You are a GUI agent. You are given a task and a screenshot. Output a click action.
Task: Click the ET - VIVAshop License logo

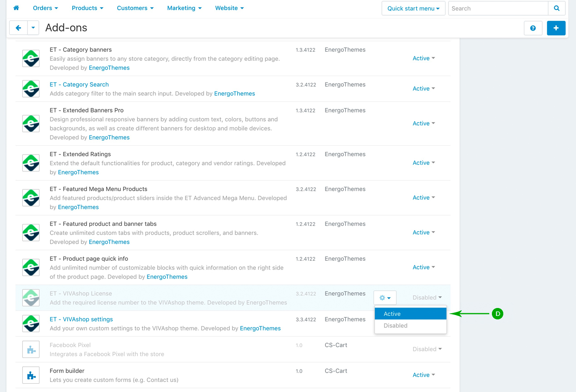31,297
